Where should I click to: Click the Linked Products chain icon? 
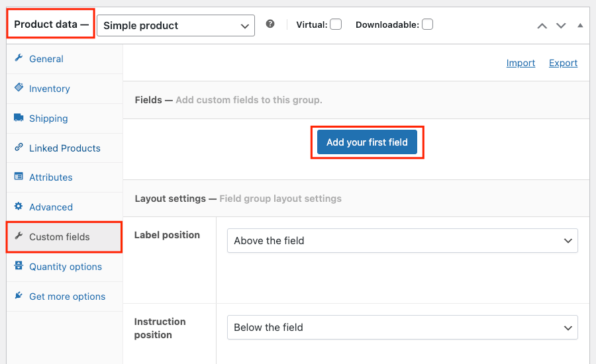19,147
